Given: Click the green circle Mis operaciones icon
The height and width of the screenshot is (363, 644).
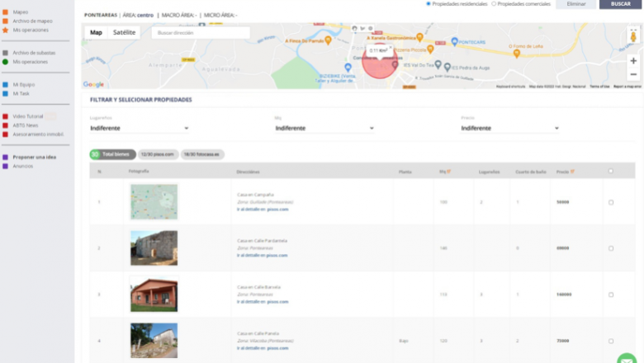Looking at the screenshot, I should click(5, 62).
